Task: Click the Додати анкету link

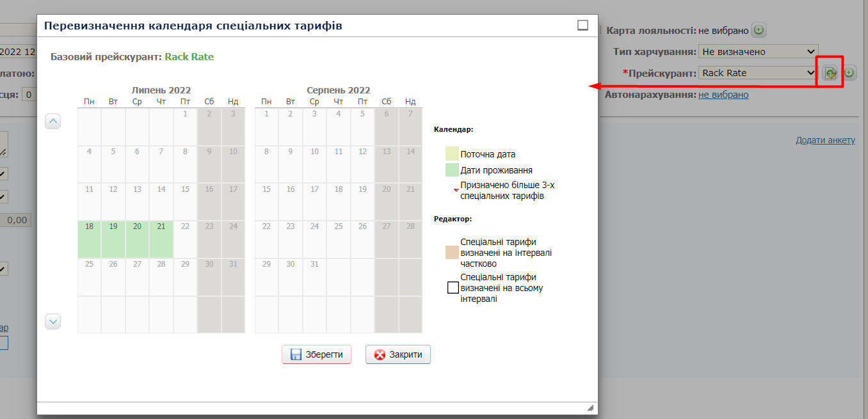Action: [825, 140]
